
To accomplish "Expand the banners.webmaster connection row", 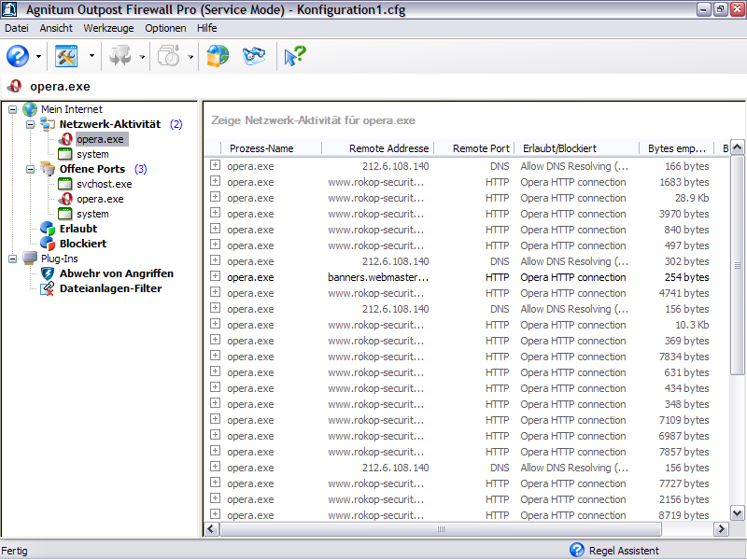I will pos(216,276).
